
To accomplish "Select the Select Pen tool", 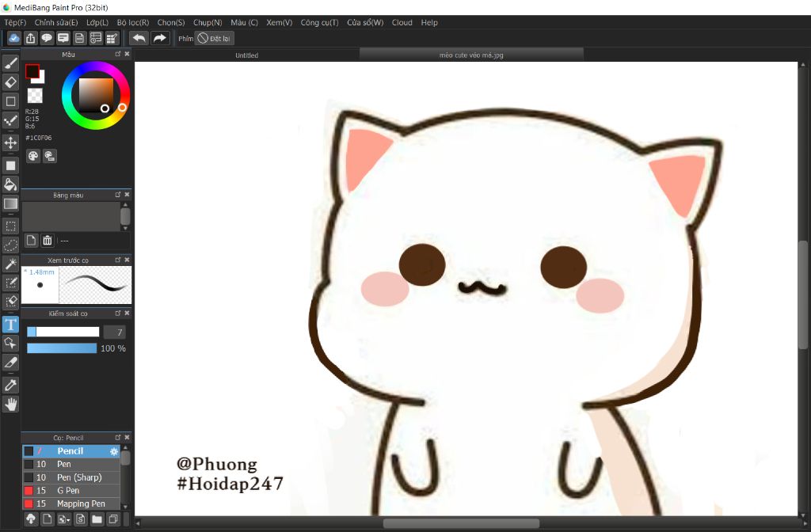I will click(x=10, y=283).
